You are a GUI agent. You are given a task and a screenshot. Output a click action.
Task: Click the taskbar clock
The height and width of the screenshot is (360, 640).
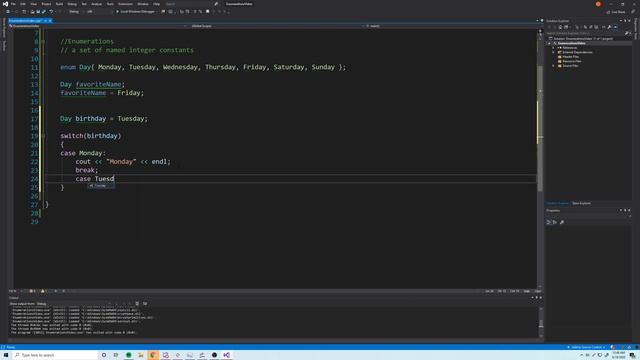(x=618, y=355)
